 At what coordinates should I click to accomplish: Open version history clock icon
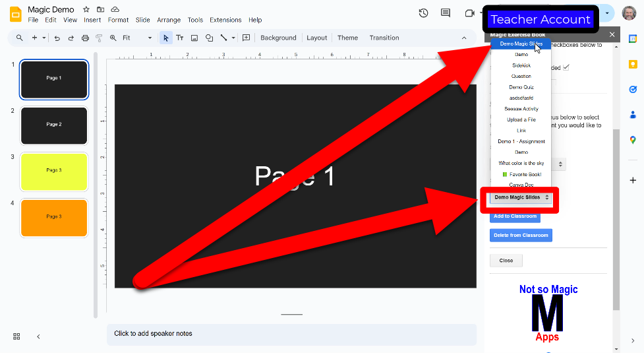pos(423,13)
